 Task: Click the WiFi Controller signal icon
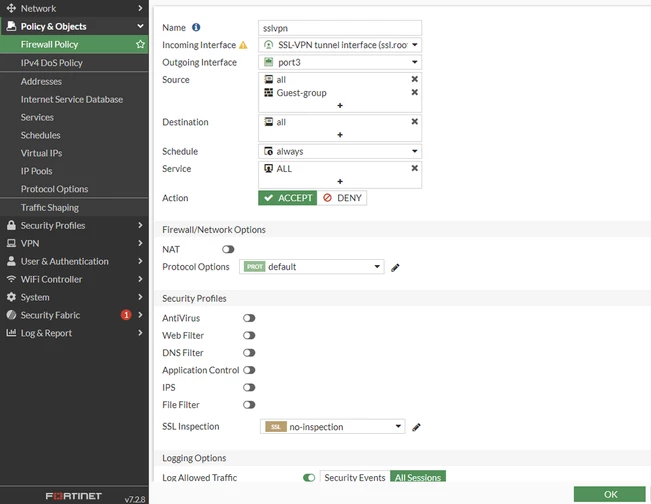coord(11,279)
